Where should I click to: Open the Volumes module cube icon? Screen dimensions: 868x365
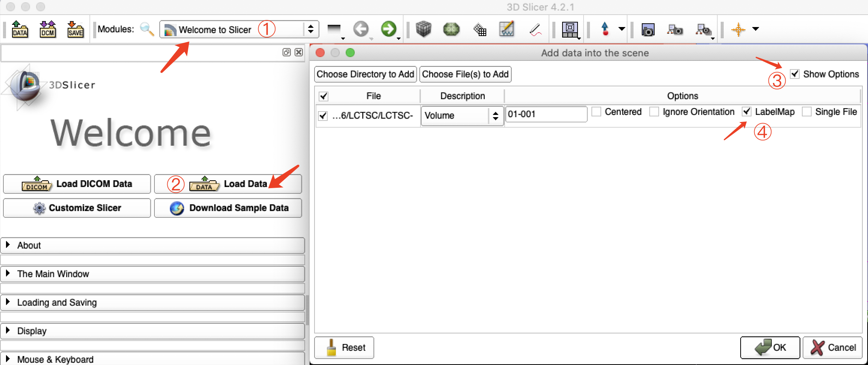423,29
